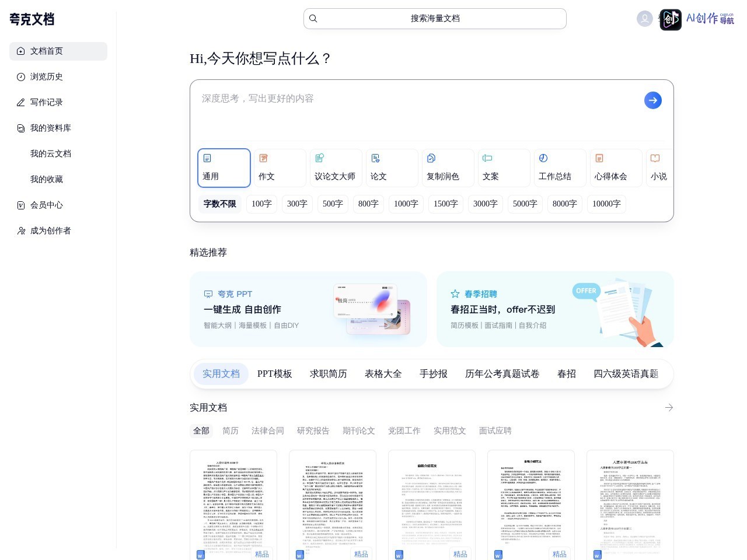Filter documents by 面试应聘
This screenshot has height=560, width=747.
click(495, 431)
